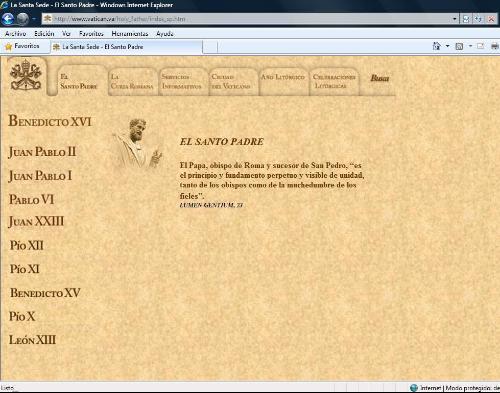The width and height of the screenshot is (500, 393).
Task: Open the Benedicto XV link
Action: pos(45,293)
